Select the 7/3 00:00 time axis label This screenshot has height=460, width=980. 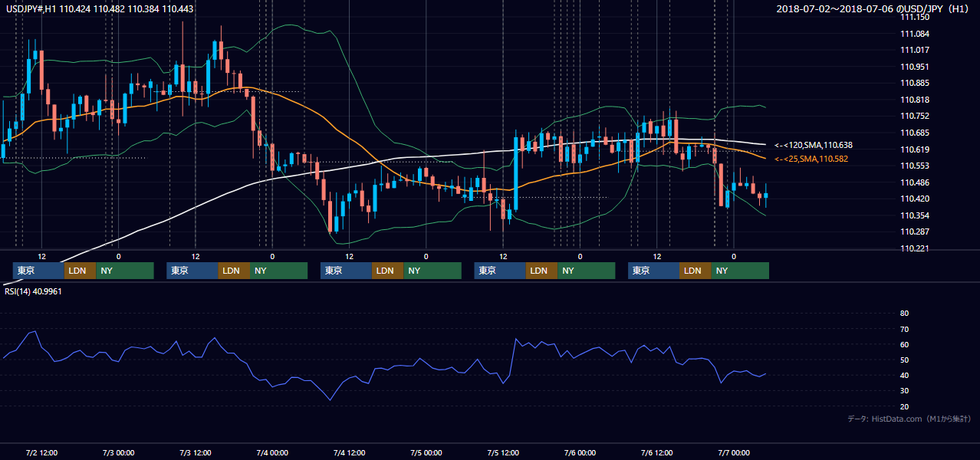(118, 452)
